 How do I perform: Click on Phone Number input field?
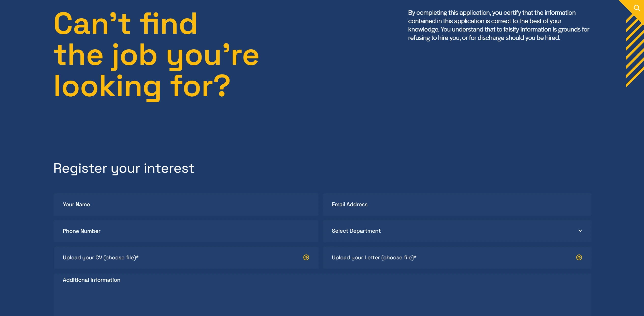click(x=186, y=231)
